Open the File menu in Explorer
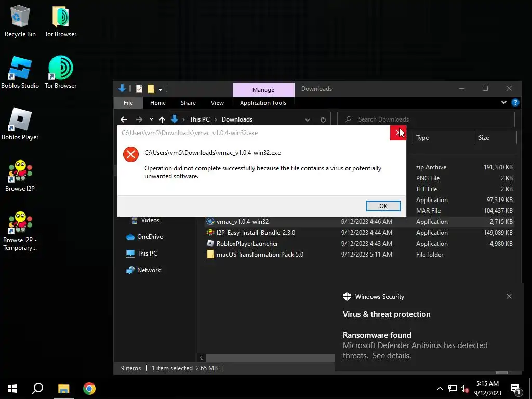Image resolution: width=532 pixels, height=399 pixels. (128, 103)
